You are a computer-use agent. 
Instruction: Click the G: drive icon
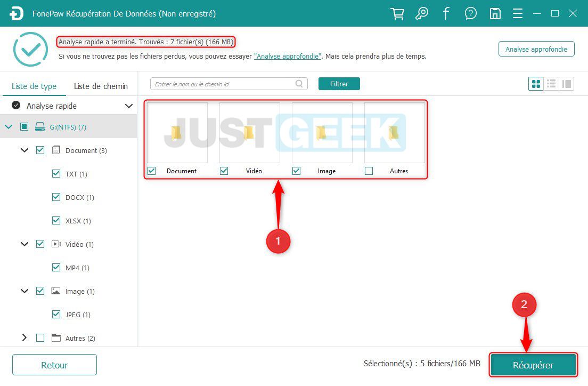click(40, 127)
